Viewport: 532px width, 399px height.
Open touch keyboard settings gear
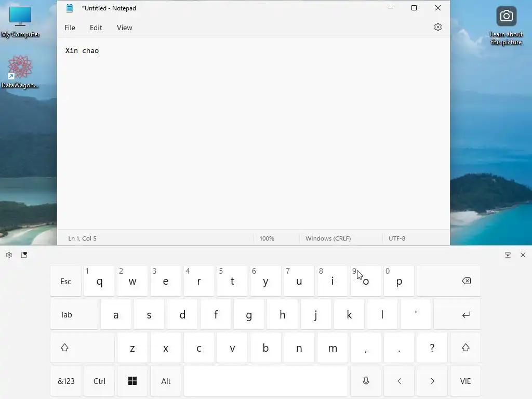(x=9, y=255)
